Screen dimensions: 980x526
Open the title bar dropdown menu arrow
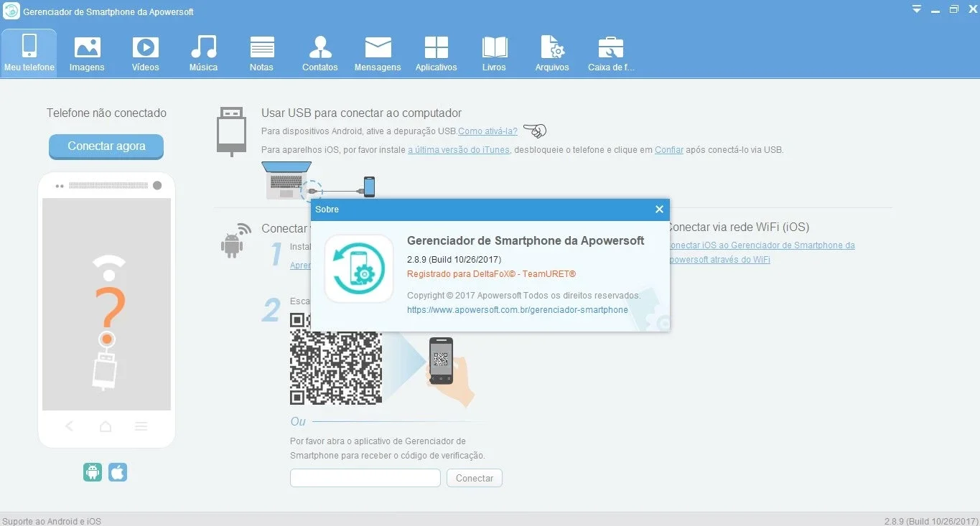coord(917,9)
